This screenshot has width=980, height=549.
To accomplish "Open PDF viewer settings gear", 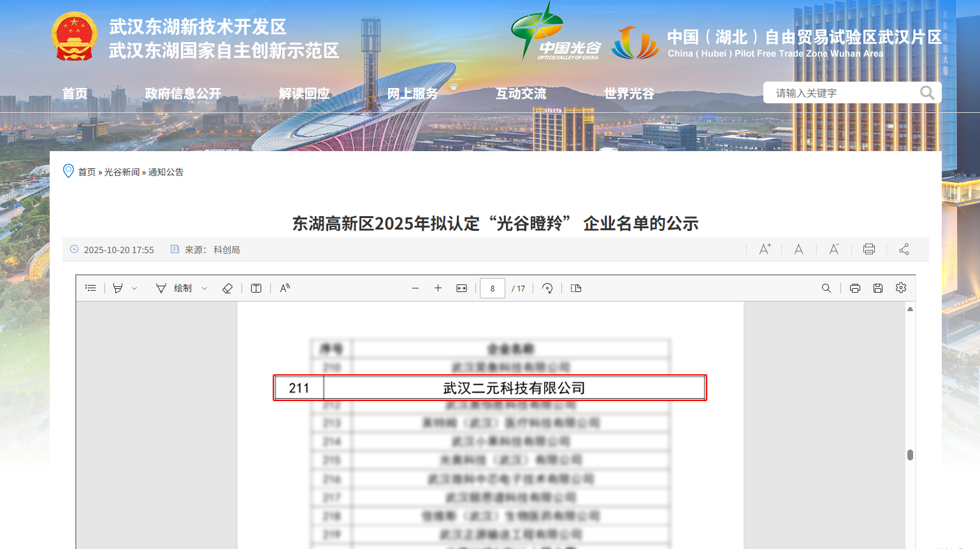I will (x=900, y=288).
